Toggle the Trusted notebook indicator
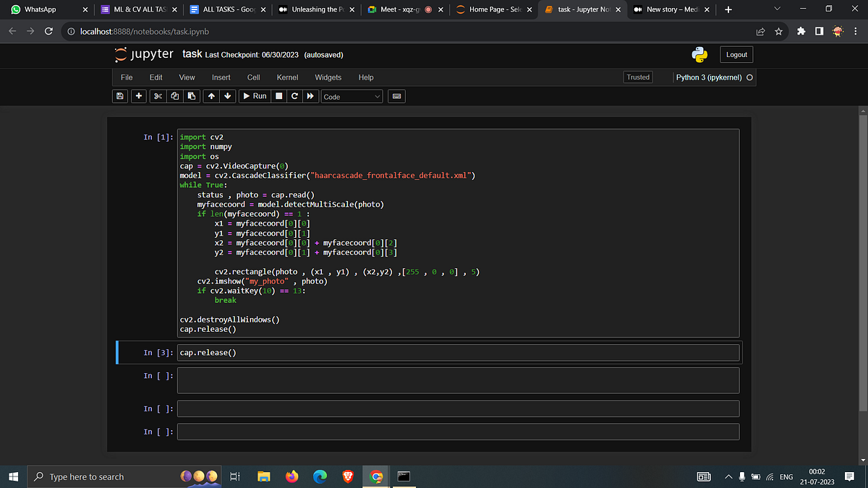The height and width of the screenshot is (488, 868). tap(638, 77)
